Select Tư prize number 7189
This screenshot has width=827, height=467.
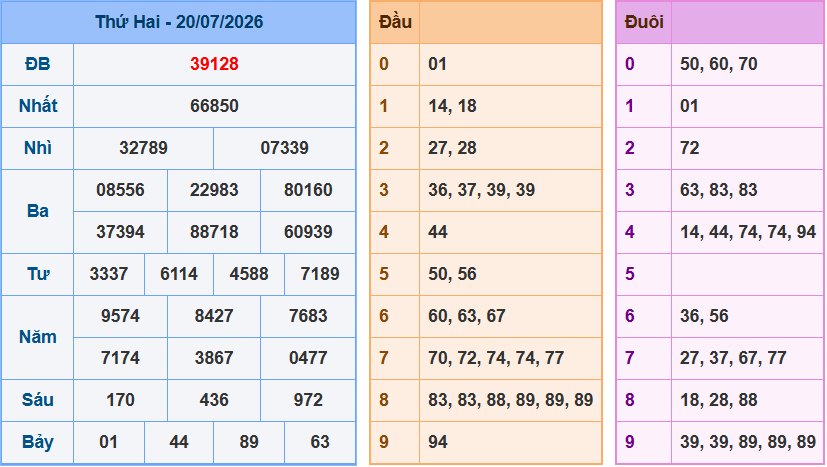tap(320, 274)
